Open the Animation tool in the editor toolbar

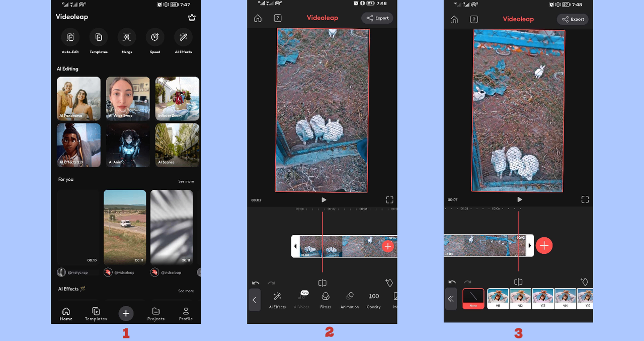pyautogui.click(x=350, y=300)
